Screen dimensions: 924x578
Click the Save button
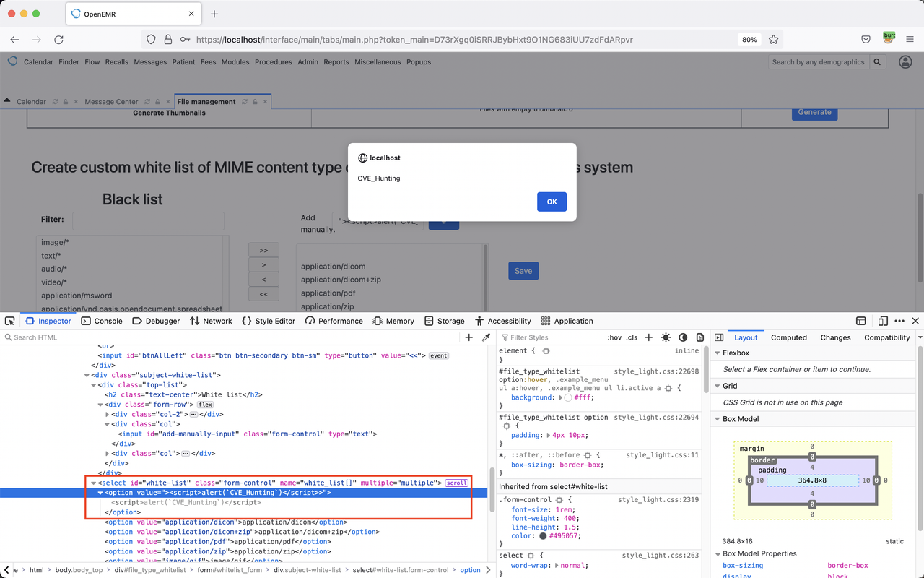pyautogui.click(x=523, y=271)
